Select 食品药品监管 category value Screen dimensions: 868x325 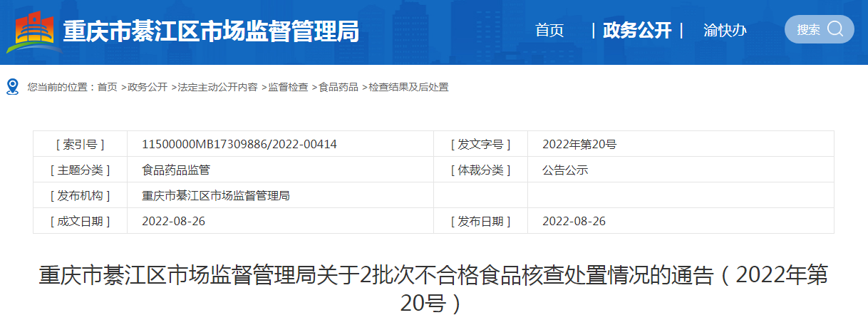coord(176,170)
